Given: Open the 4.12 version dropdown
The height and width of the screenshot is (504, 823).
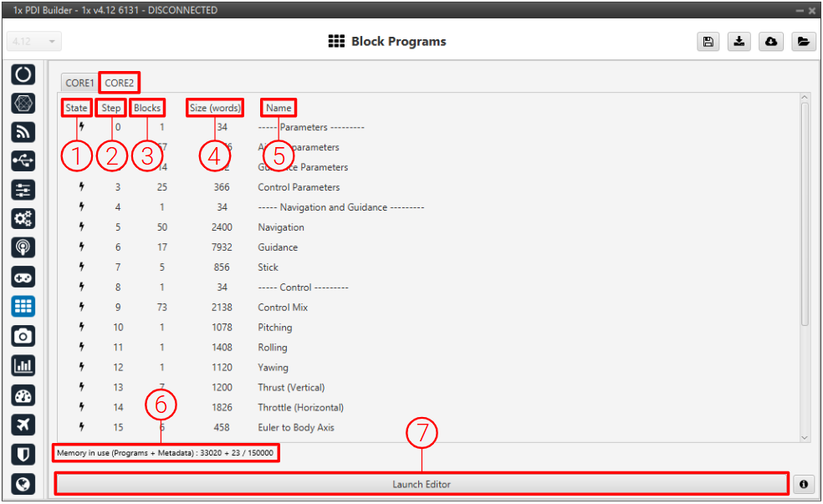Looking at the screenshot, I should pyautogui.click(x=34, y=42).
